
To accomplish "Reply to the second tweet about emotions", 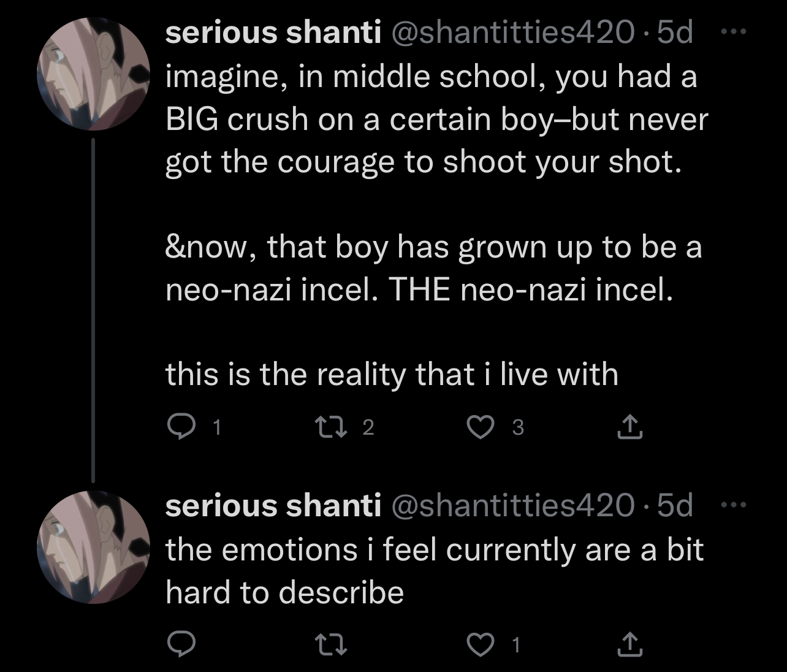I will (181, 644).
